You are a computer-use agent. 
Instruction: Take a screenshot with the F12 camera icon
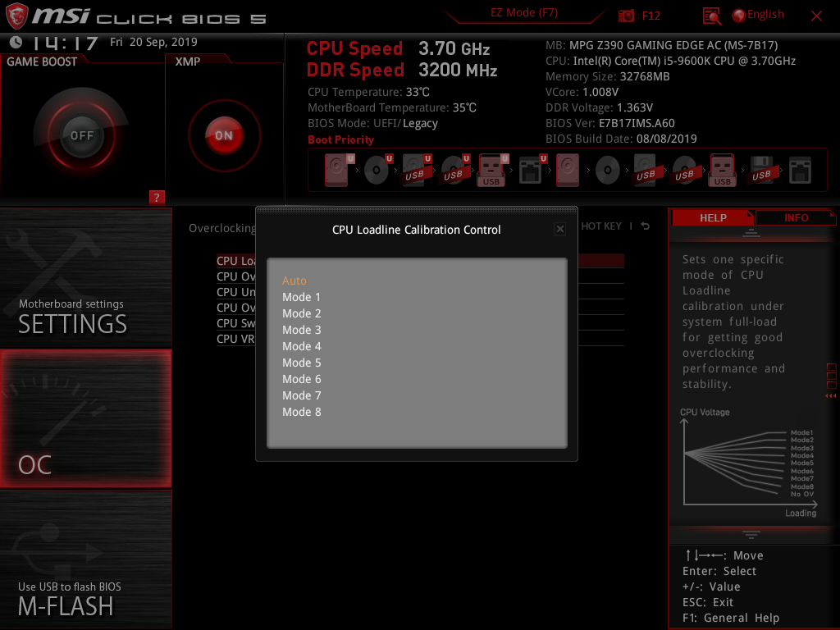[626, 16]
